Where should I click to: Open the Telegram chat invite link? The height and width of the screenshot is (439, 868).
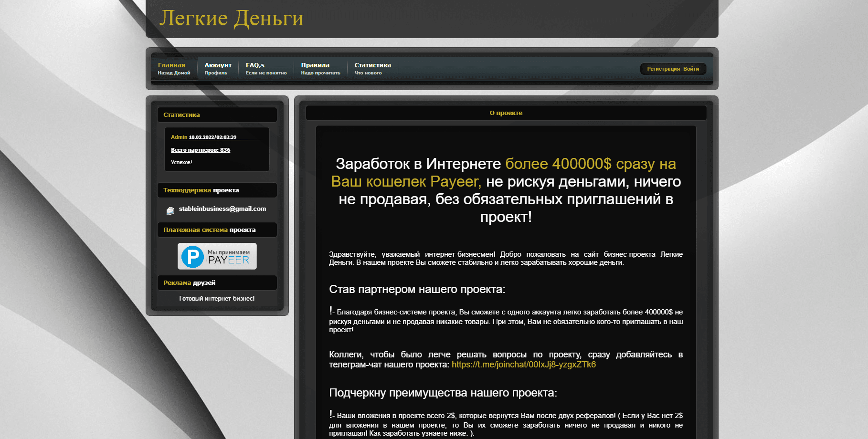[524, 365]
